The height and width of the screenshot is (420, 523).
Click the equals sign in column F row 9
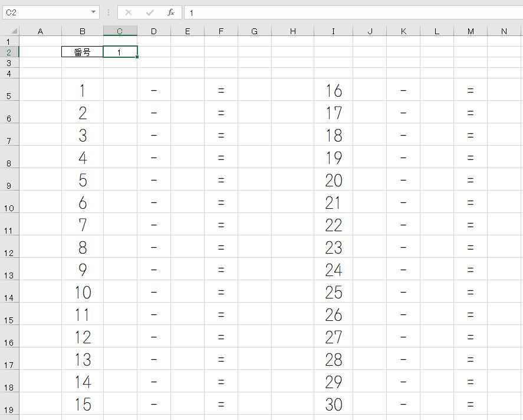[x=221, y=180]
